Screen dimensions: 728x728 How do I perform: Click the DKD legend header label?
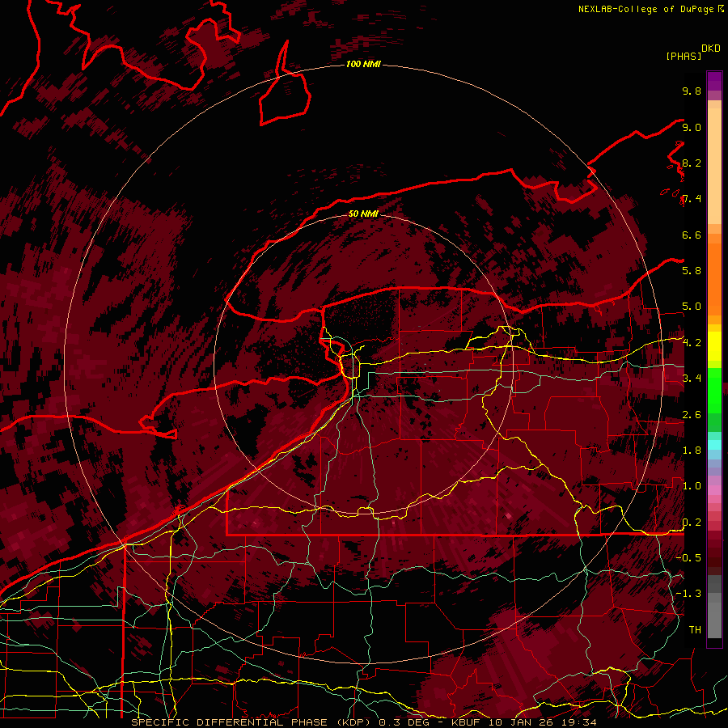point(710,49)
